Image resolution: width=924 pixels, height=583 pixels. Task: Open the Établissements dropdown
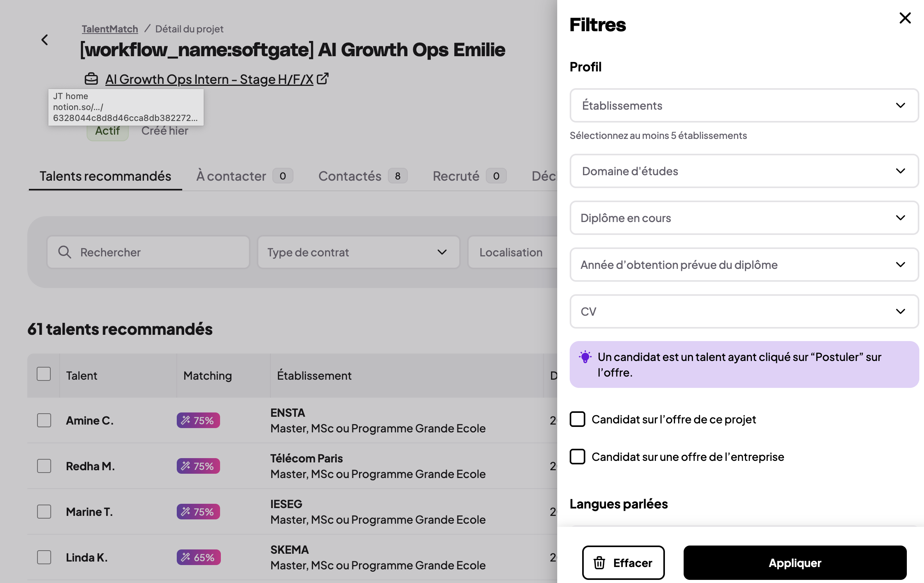tap(744, 105)
